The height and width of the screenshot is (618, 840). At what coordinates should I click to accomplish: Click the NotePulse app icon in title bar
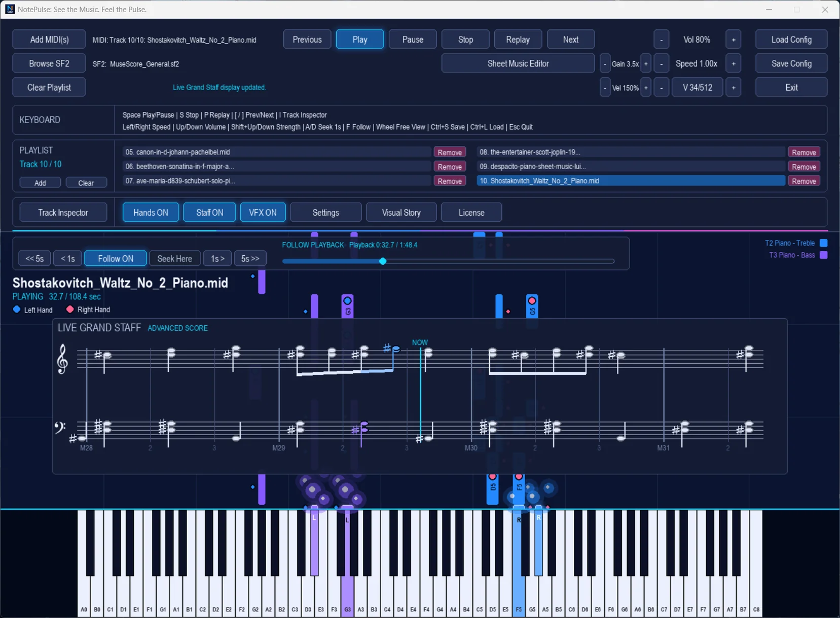pyautogui.click(x=10, y=9)
